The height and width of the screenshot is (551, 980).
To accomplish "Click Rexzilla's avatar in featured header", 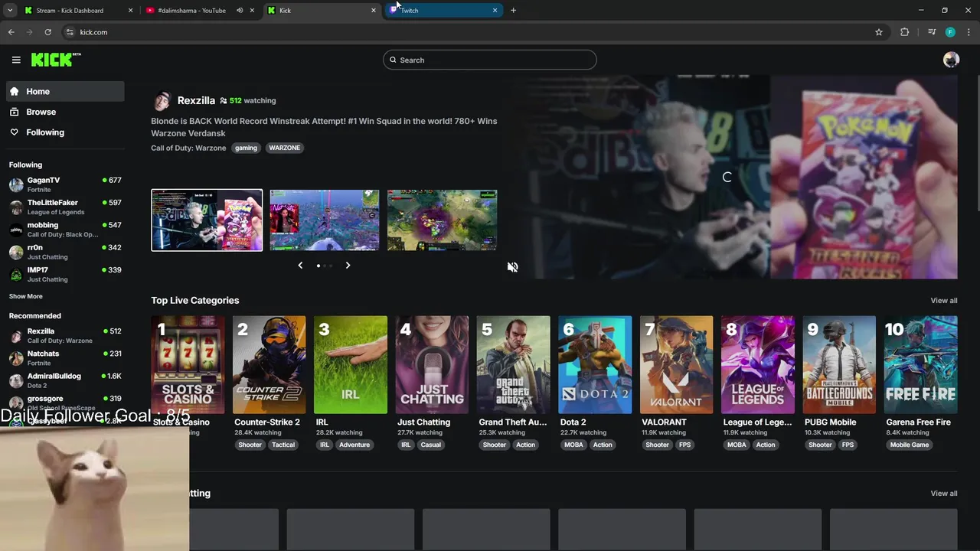I will 161,100.
